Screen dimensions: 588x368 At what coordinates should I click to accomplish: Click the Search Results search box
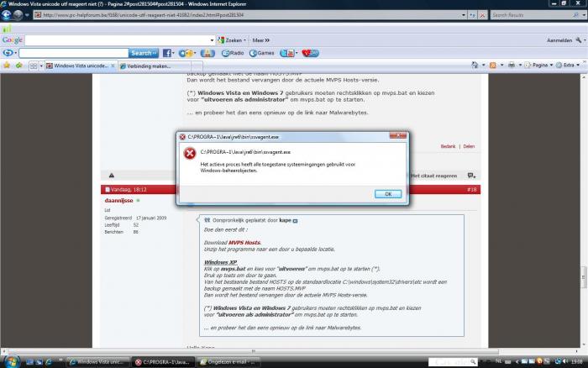pos(532,15)
